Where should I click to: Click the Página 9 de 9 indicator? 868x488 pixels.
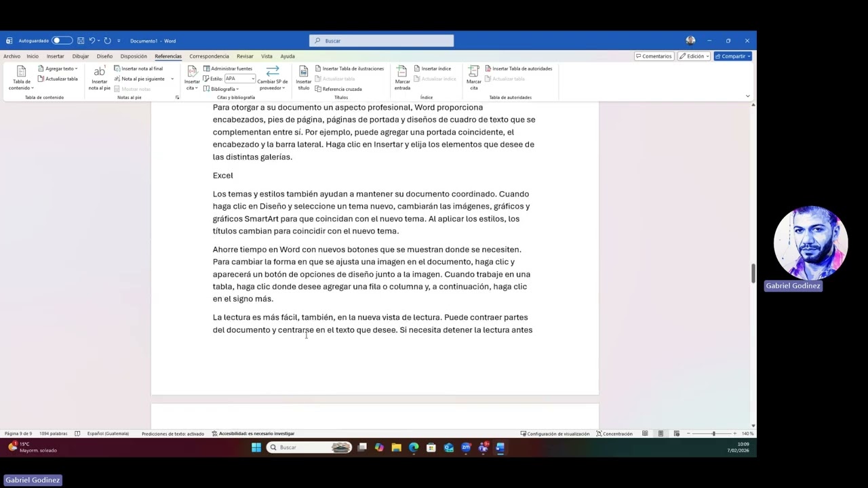coord(18,434)
